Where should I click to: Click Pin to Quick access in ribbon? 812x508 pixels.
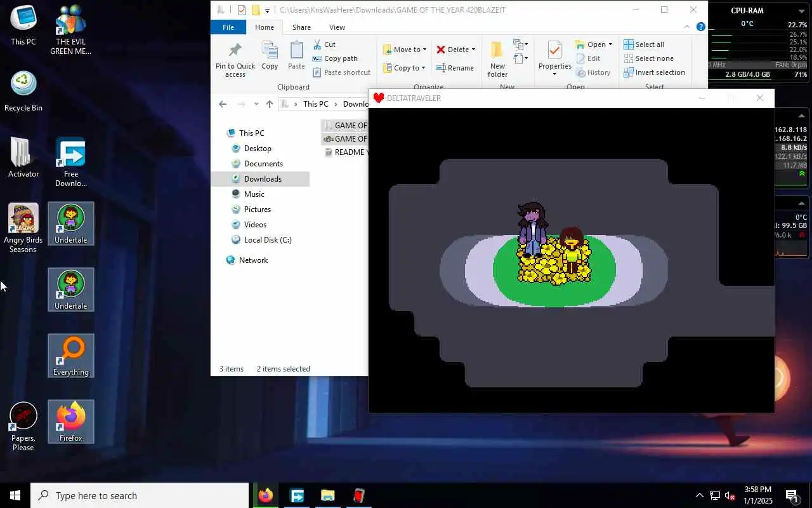tap(235, 60)
